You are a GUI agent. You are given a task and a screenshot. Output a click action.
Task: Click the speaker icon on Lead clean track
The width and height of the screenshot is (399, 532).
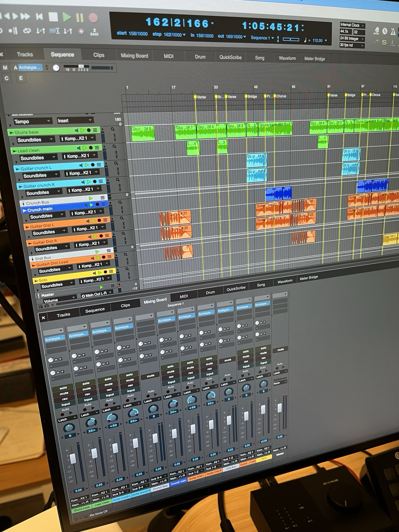click(x=79, y=148)
